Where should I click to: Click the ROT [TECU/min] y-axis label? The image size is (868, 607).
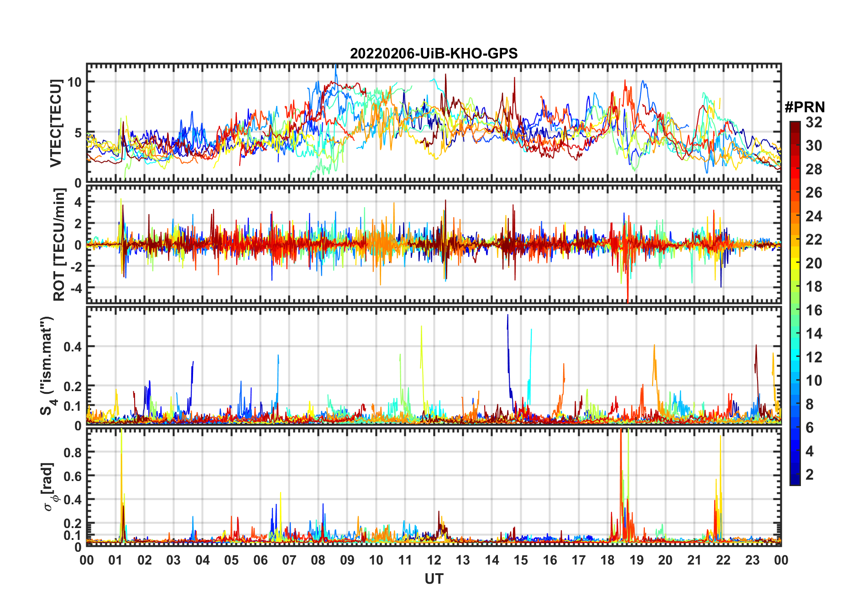59,245
